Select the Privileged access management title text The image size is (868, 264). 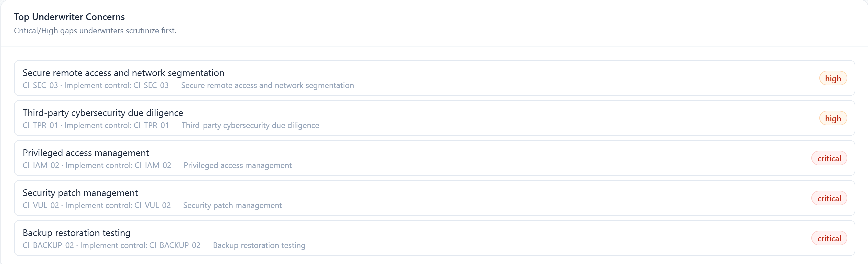86,153
